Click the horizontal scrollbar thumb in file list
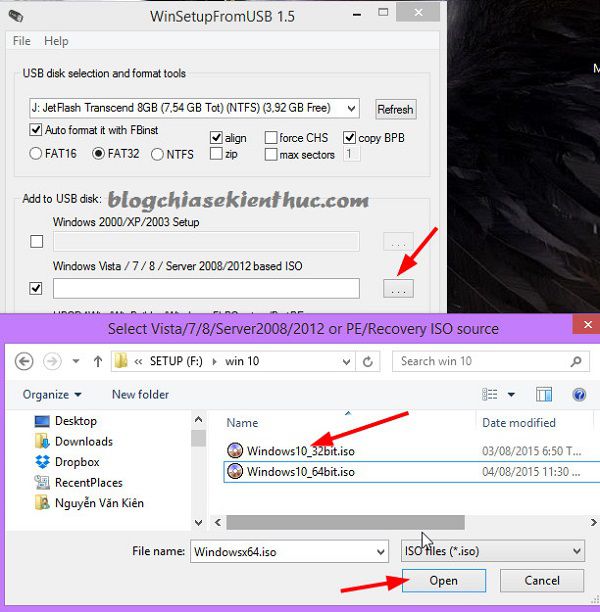600x612 pixels. tap(345, 522)
